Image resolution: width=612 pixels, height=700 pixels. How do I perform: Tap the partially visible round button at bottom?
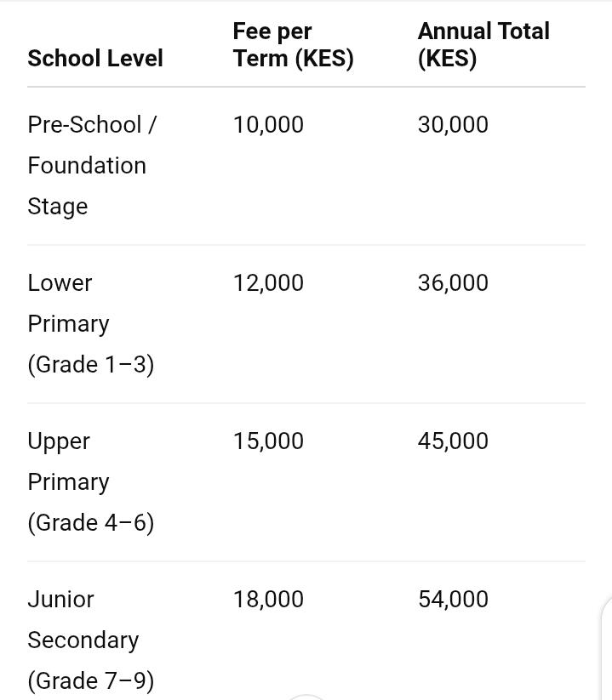coord(305,697)
